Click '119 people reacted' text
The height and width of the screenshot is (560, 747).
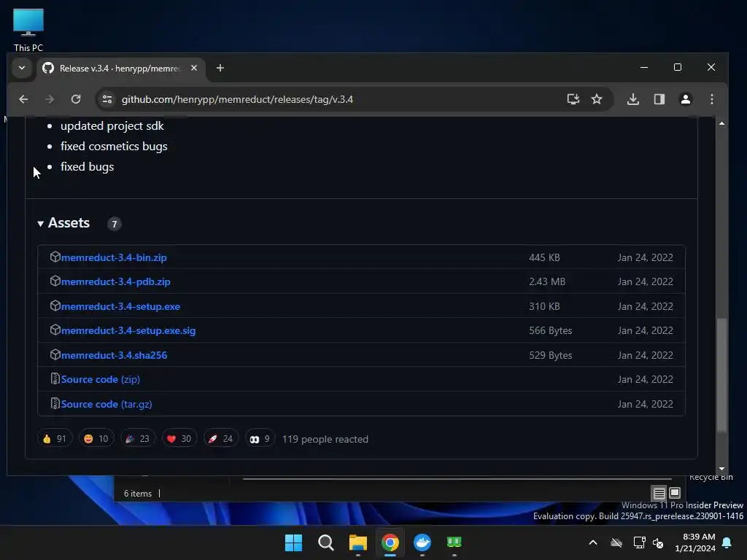pos(325,439)
